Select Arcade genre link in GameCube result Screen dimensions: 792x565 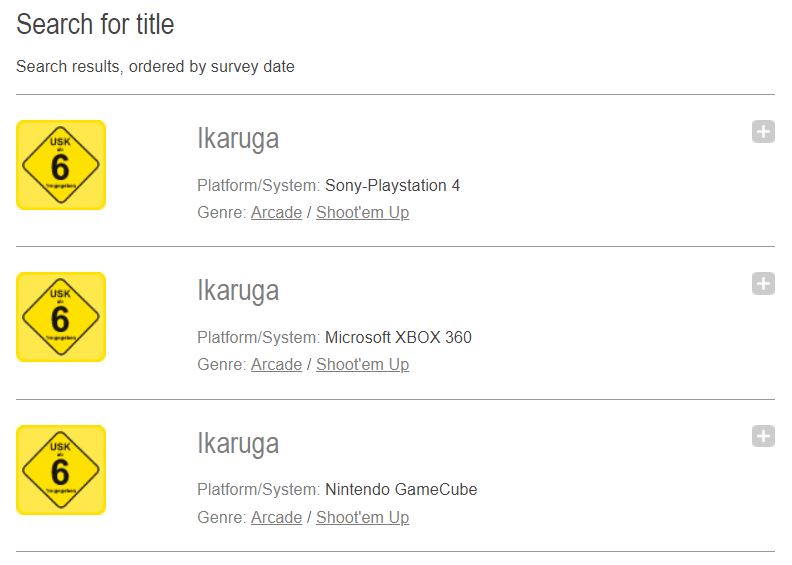point(276,517)
